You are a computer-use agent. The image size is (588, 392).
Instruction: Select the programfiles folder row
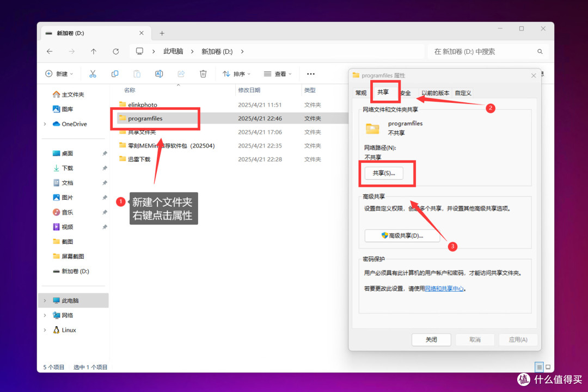pos(232,119)
